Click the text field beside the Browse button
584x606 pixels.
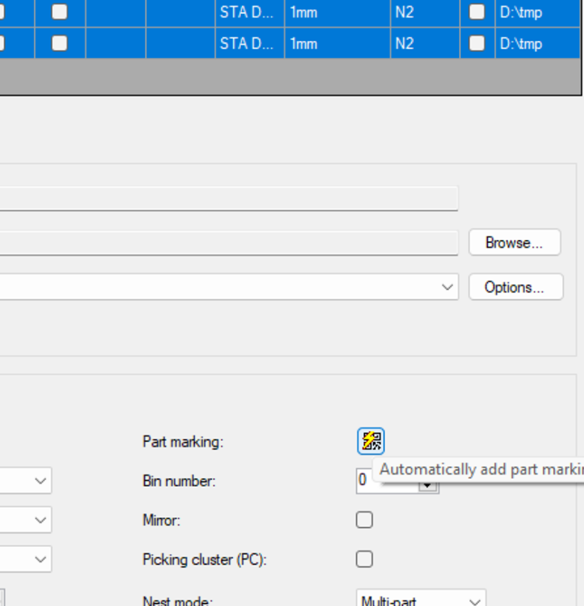click(x=228, y=243)
